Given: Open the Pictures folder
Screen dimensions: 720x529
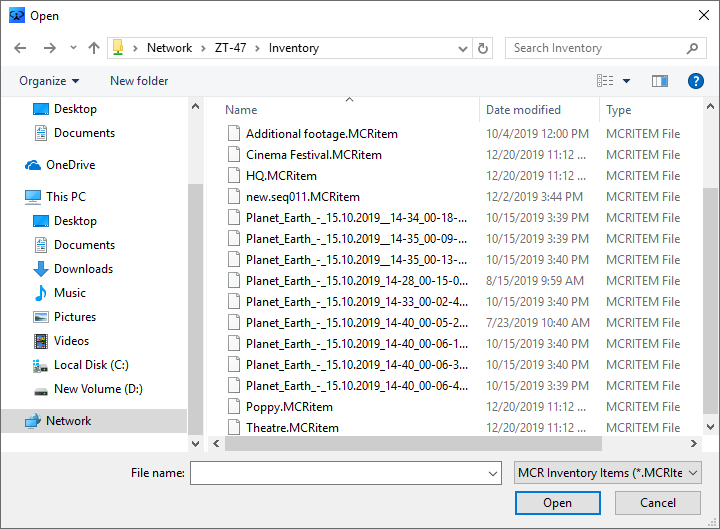Looking at the screenshot, I should click(x=65, y=317).
